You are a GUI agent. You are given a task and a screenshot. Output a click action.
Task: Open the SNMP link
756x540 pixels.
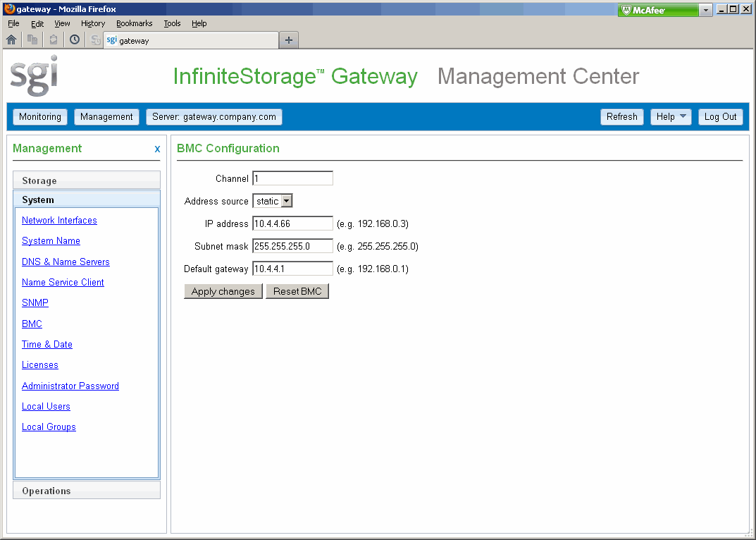(x=35, y=302)
